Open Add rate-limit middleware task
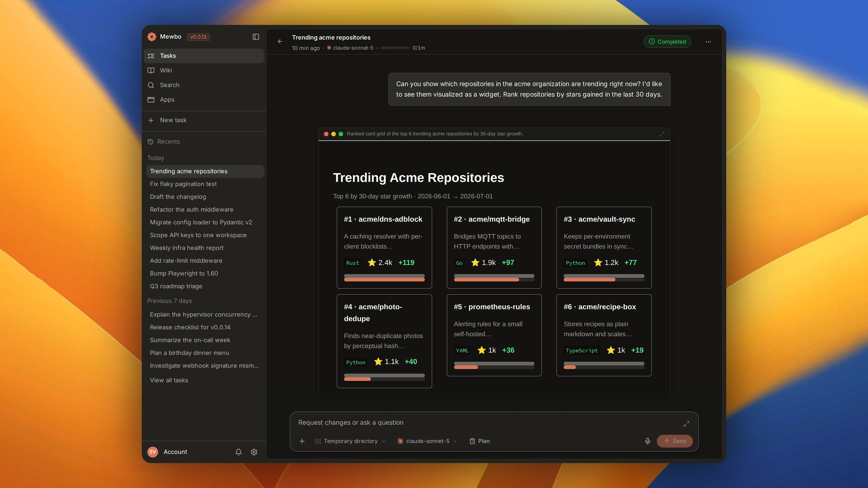This screenshot has width=868, height=488. 205,261
